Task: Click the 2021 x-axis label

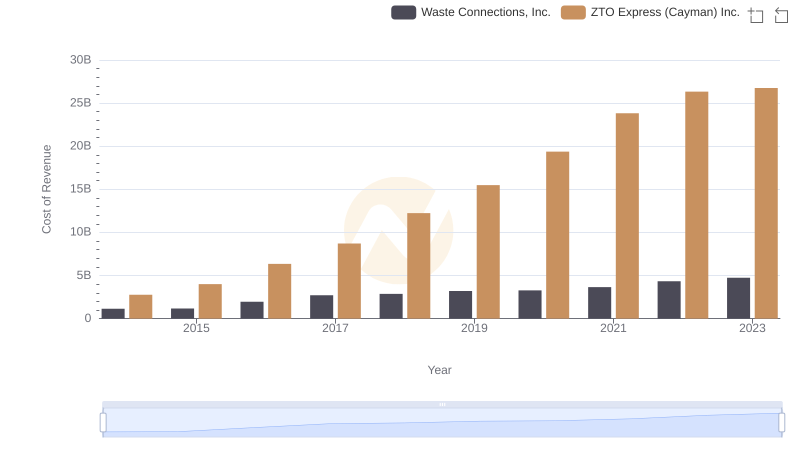Action: (x=613, y=328)
